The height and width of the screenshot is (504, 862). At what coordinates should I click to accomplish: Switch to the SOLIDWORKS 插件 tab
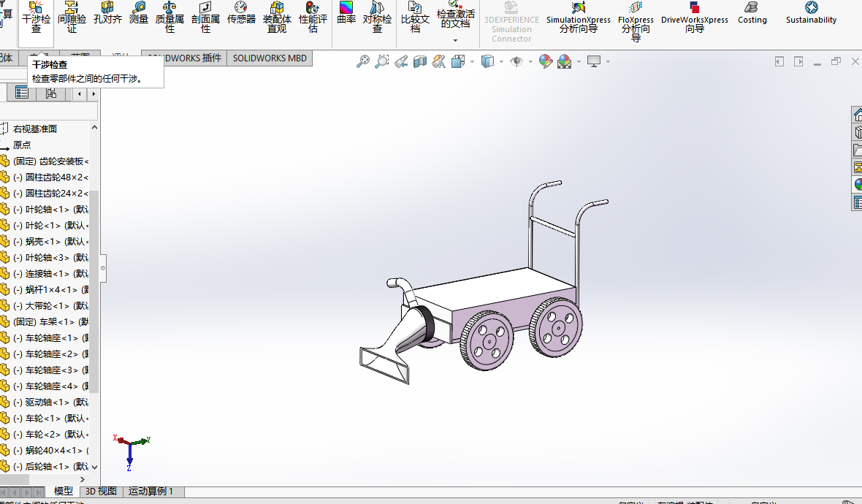pos(184,58)
